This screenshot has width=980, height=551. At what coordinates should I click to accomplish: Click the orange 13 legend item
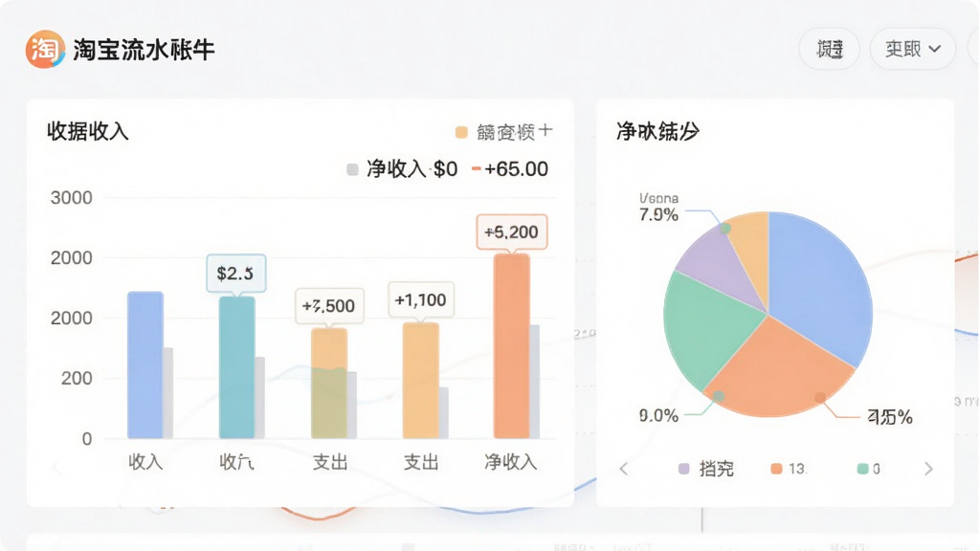789,469
